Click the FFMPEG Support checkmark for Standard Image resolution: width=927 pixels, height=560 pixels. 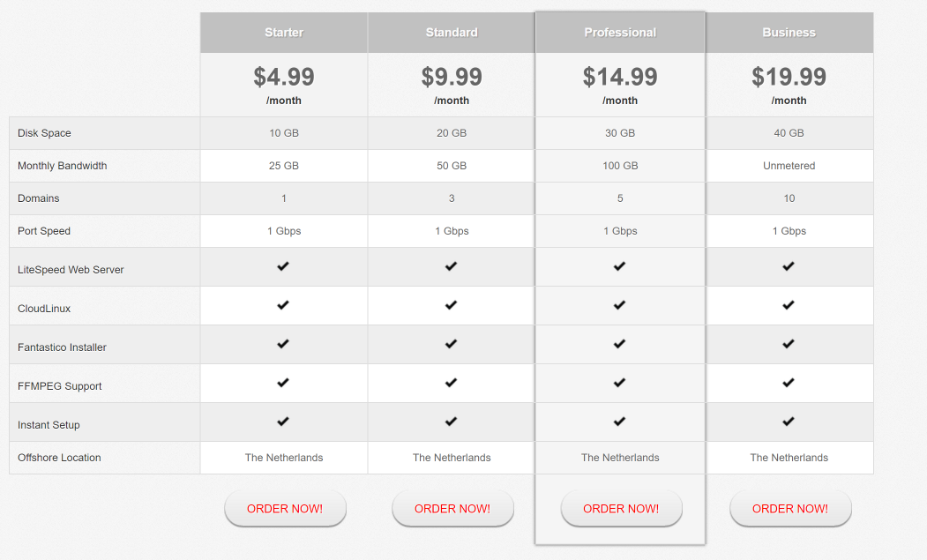(451, 383)
